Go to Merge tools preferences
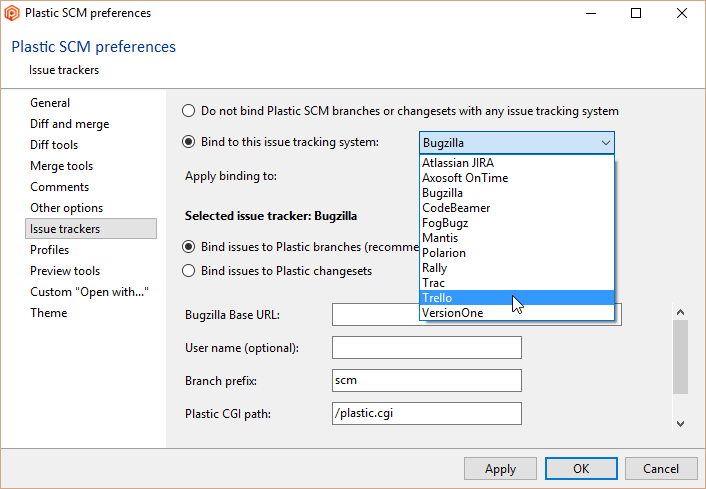Viewport: 706px width, 489px height. click(61, 166)
